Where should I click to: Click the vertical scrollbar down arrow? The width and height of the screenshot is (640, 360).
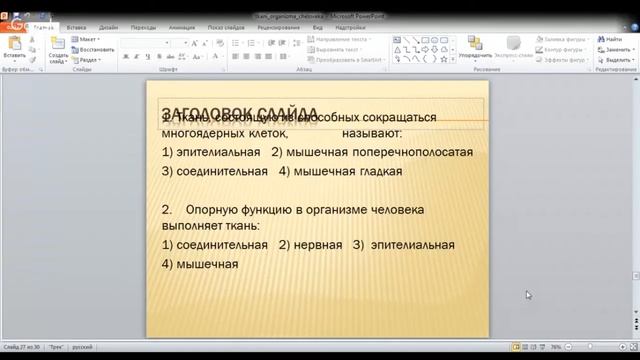click(x=636, y=312)
